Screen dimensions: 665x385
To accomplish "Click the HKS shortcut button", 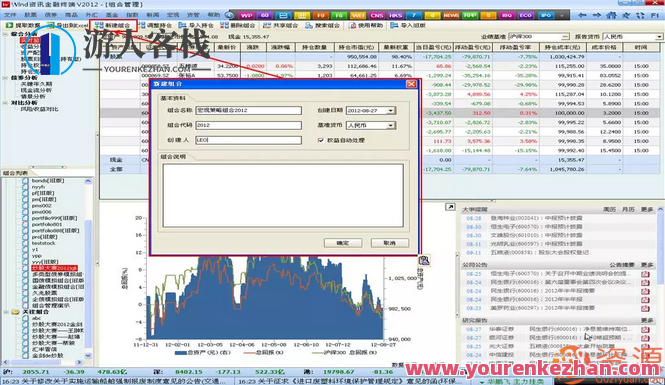I will 395,15.
